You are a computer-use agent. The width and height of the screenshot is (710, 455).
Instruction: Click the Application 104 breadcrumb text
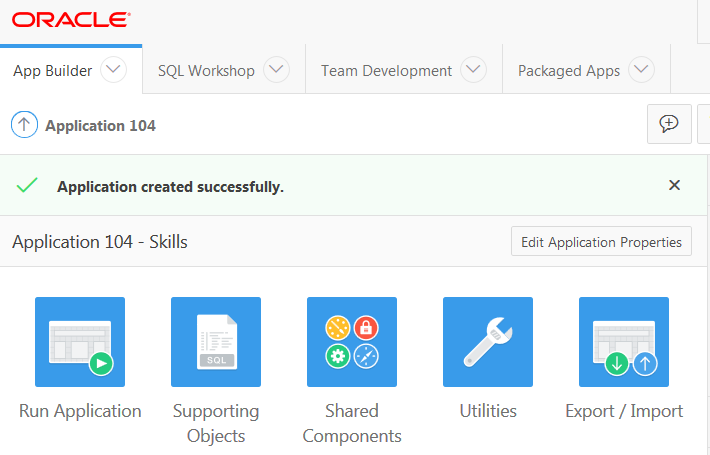(100, 125)
